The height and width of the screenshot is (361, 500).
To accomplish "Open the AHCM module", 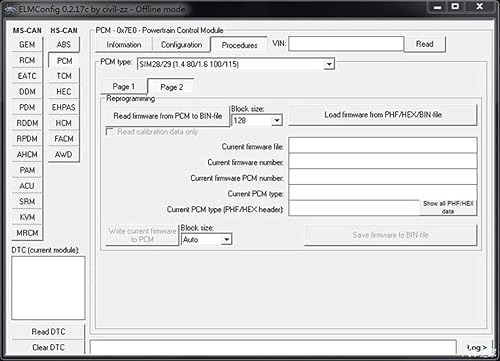I will (x=27, y=154).
